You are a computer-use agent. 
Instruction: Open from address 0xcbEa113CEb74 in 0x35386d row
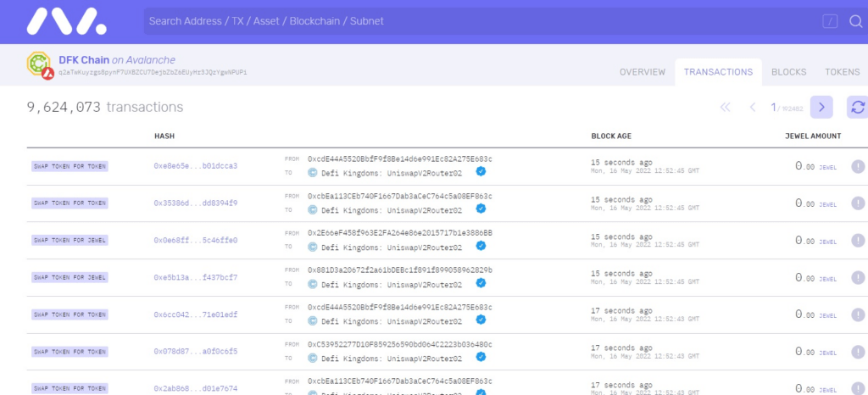coord(400,197)
